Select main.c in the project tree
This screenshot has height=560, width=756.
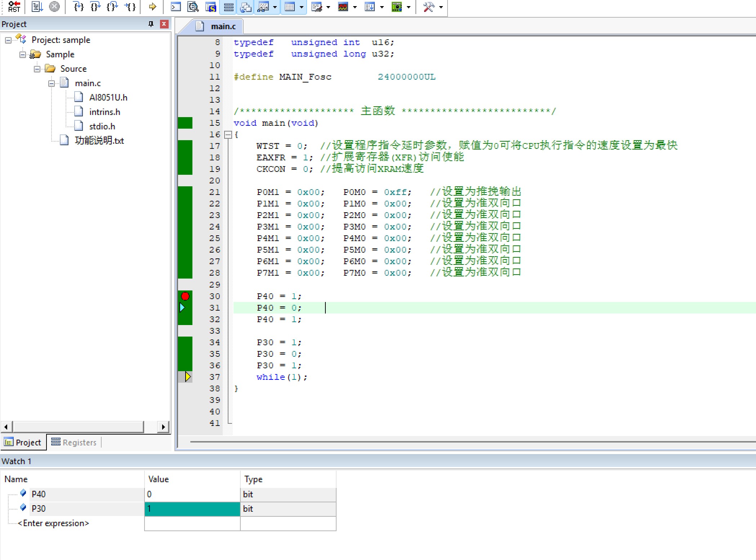click(88, 83)
